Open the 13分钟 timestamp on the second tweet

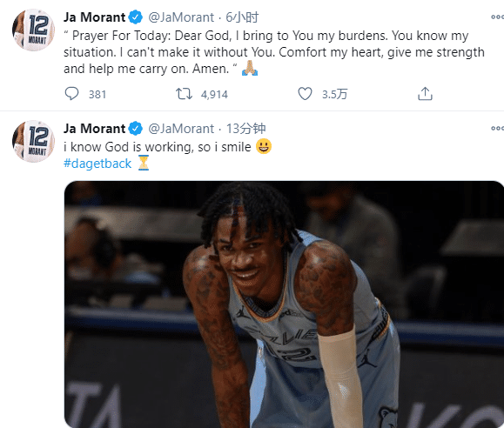coord(245,129)
